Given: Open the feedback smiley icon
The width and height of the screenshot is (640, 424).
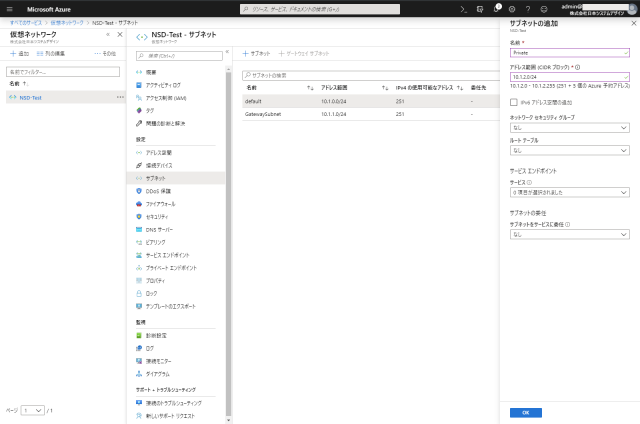Looking at the screenshot, I should point(544,9).
